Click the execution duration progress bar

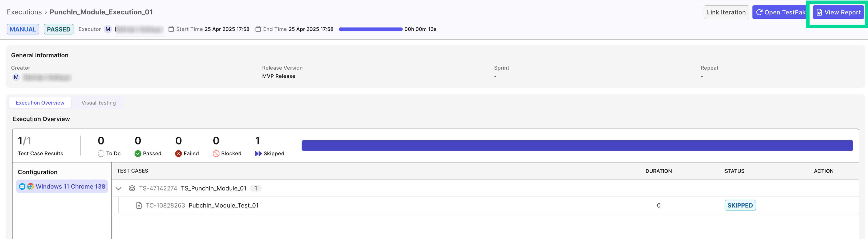pyautogui.click(x=370, y=29)
